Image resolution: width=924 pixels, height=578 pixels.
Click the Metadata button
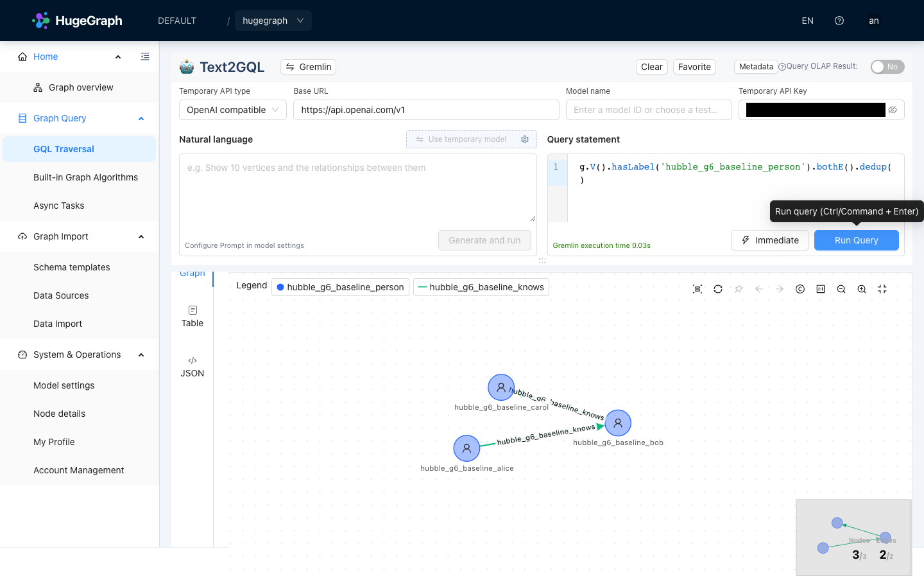click(756, 67)
